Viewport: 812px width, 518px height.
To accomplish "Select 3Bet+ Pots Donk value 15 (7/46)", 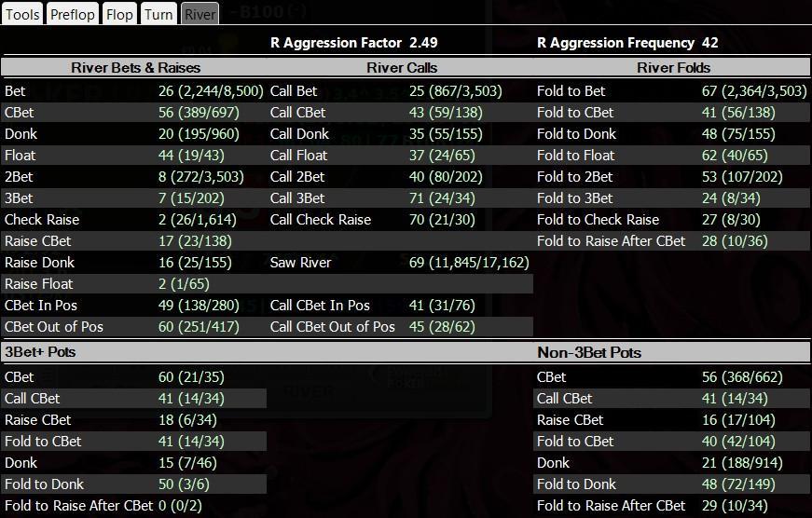I will tap(187, 463).
